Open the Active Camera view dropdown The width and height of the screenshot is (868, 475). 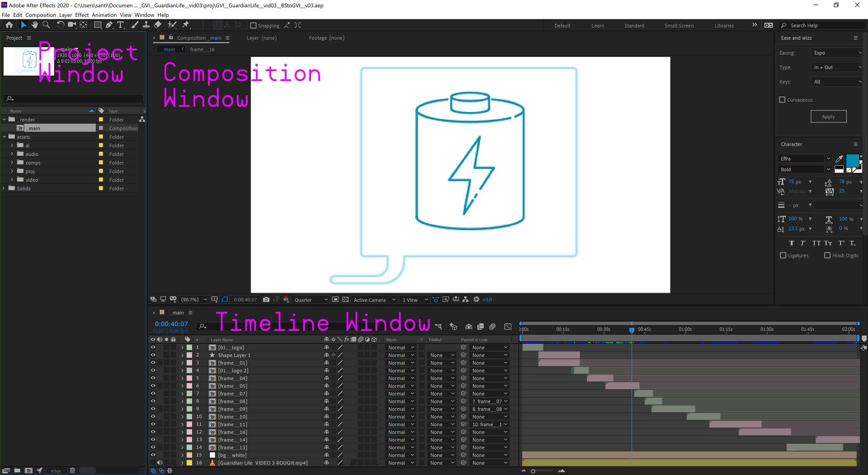point(374,299)
